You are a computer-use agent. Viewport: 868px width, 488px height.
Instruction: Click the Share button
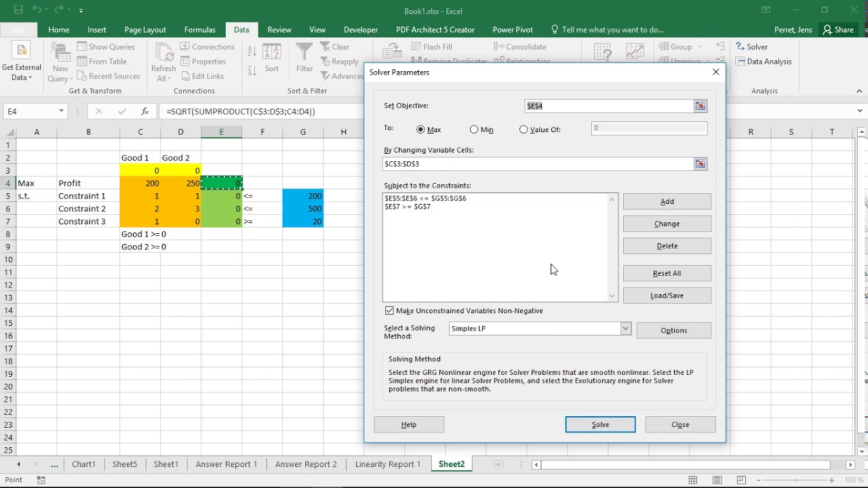(838, 30)
